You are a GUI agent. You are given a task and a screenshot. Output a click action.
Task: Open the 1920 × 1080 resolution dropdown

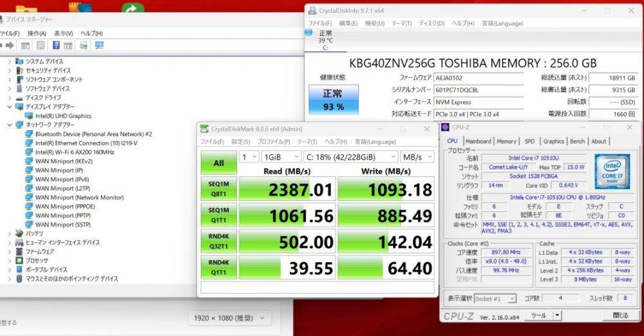(x=230, y=318)
